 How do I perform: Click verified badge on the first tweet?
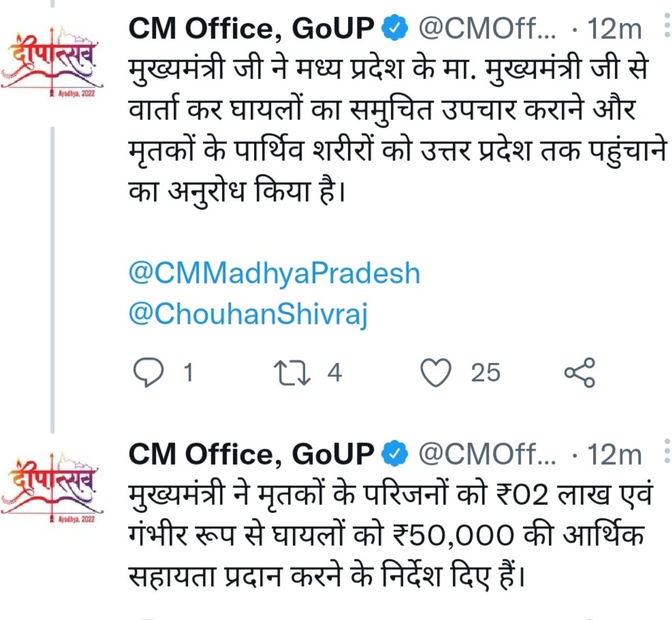pos(395,29)
